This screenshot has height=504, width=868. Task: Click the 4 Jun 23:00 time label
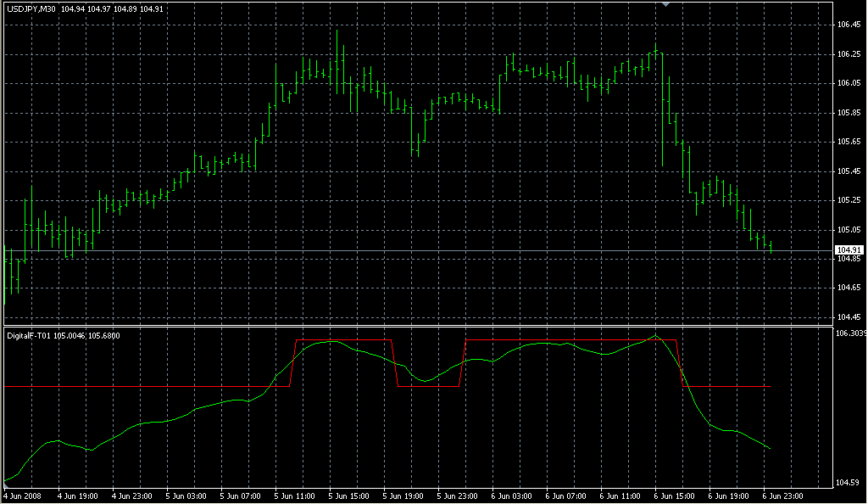pyautogui.click(x=131, y=496)
